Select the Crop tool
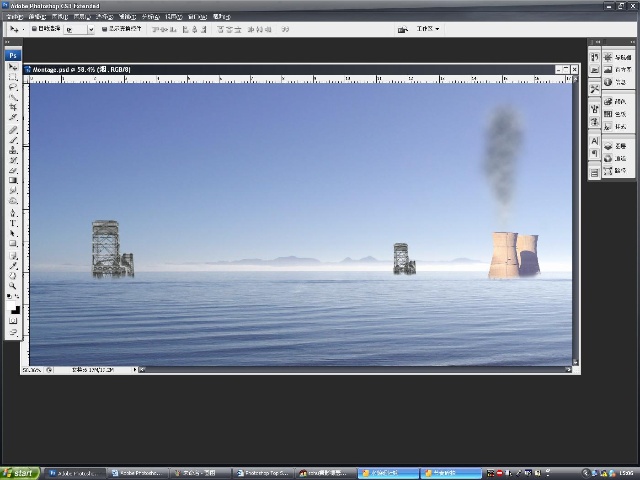The image size is (640, 480). click(13, 107)
